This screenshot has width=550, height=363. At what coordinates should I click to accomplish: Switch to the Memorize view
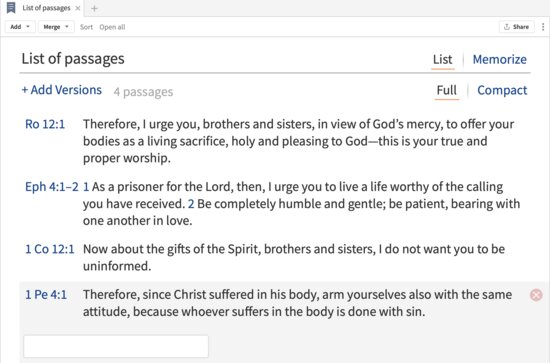pyautogui.click(x=499, y=59)
